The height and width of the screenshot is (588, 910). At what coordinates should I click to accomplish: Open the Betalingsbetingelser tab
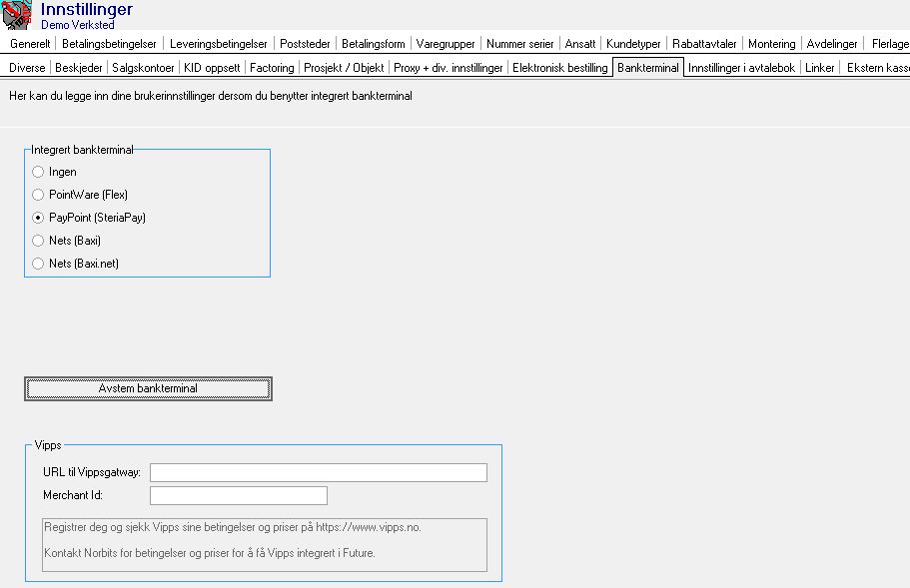point(107,44)
